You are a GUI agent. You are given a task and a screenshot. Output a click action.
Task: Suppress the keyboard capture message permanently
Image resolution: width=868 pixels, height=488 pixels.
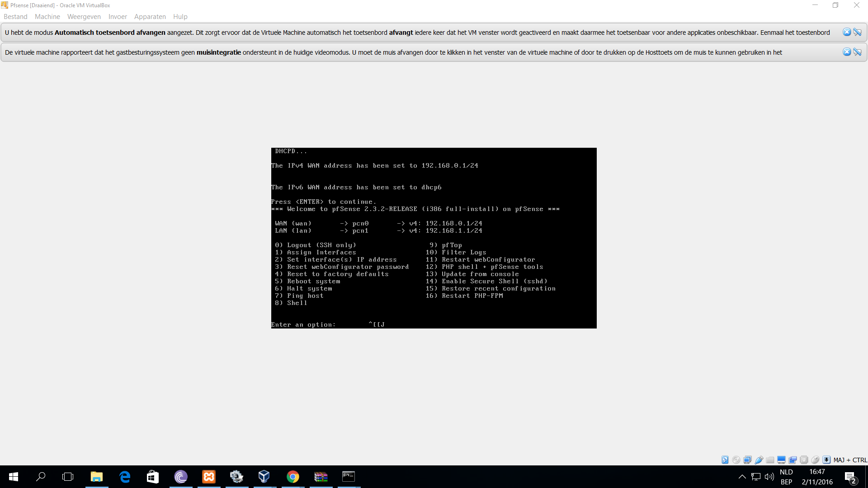857,32
